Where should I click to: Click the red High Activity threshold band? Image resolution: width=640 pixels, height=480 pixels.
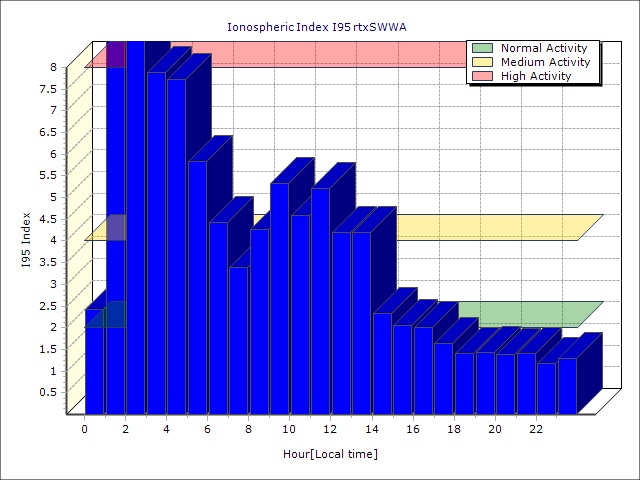point(300,54)
